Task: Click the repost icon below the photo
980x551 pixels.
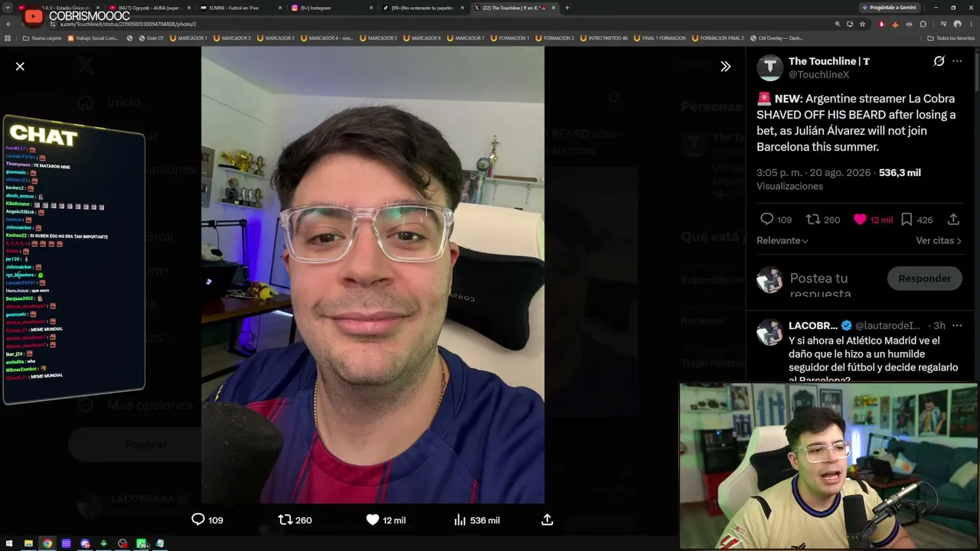Action: click(285, 520)
